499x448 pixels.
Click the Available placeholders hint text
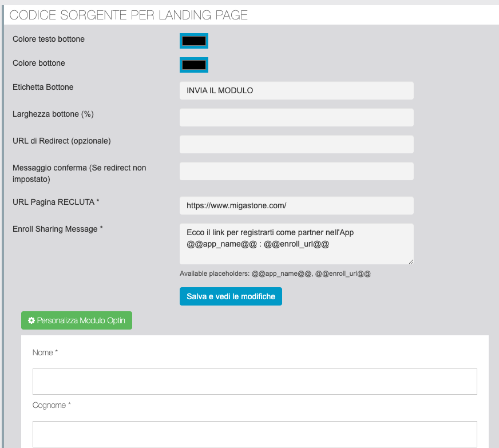coord(275,274)
